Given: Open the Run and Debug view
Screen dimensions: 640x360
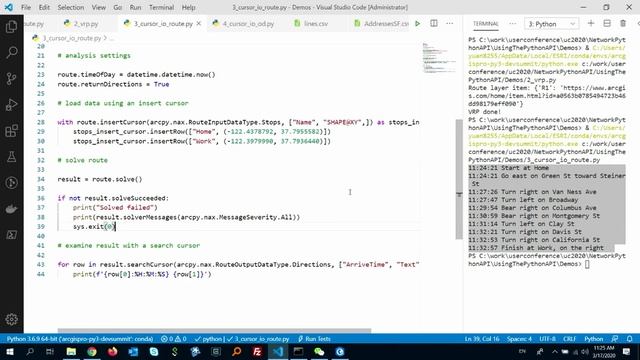Looking at the screenshot, I should [x=11, y=104].
